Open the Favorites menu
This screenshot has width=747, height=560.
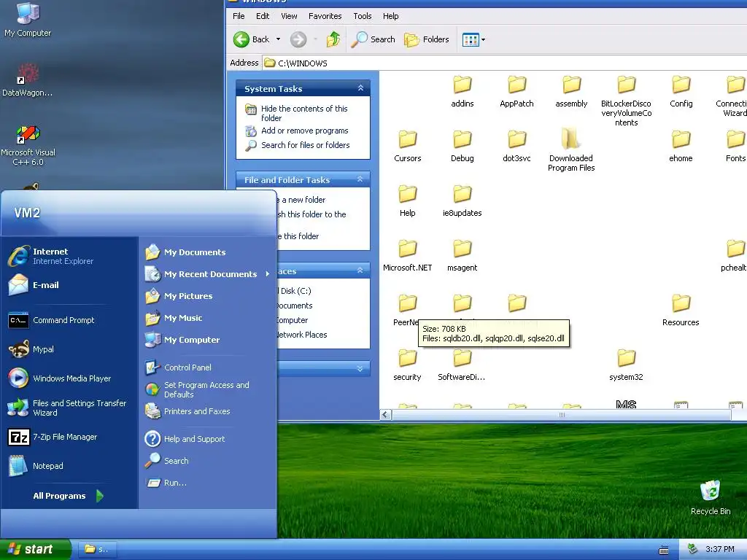[x=325, y=16]
